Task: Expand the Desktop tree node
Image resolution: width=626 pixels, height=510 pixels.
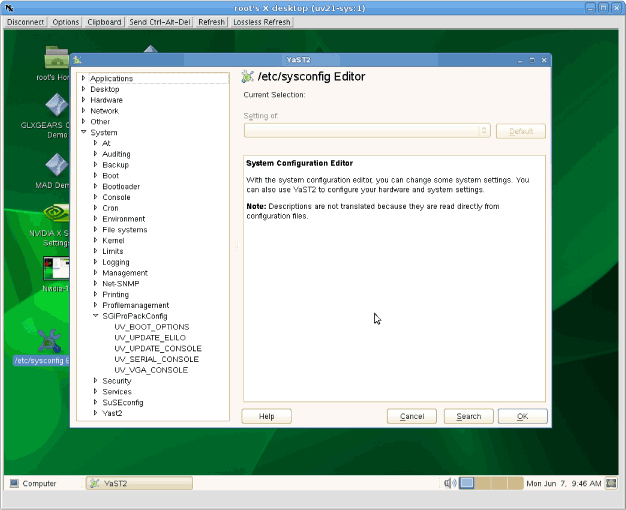Action: (83, 89)
